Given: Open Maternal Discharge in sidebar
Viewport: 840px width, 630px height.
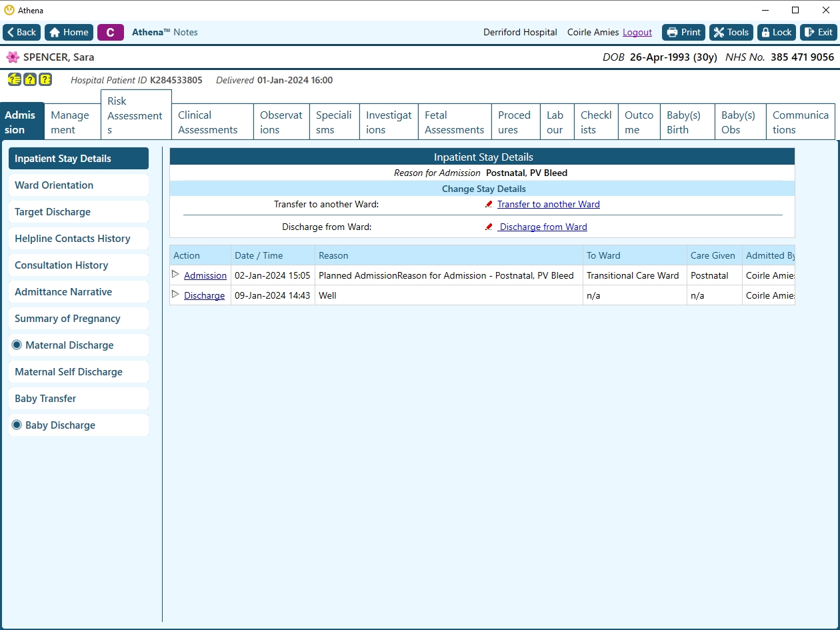Looking at the screenshot, I should point(79,345).
